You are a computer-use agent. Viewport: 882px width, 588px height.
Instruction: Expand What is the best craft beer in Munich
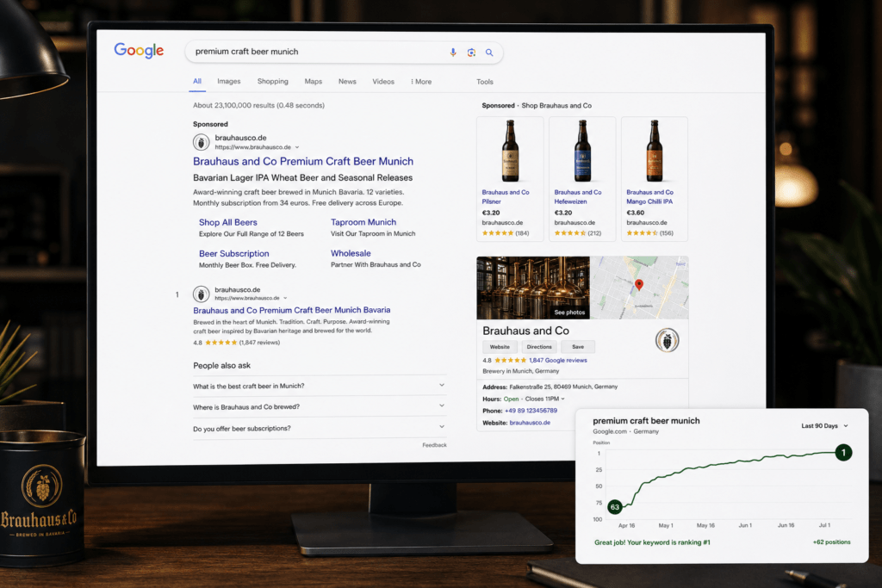coord(320,386)
